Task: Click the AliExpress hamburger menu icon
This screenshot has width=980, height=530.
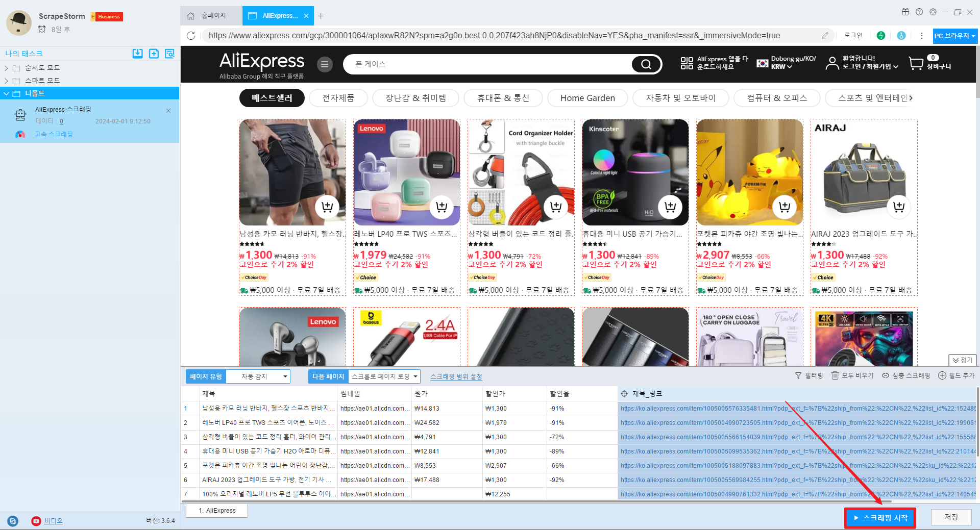Action: coord(325,64)
